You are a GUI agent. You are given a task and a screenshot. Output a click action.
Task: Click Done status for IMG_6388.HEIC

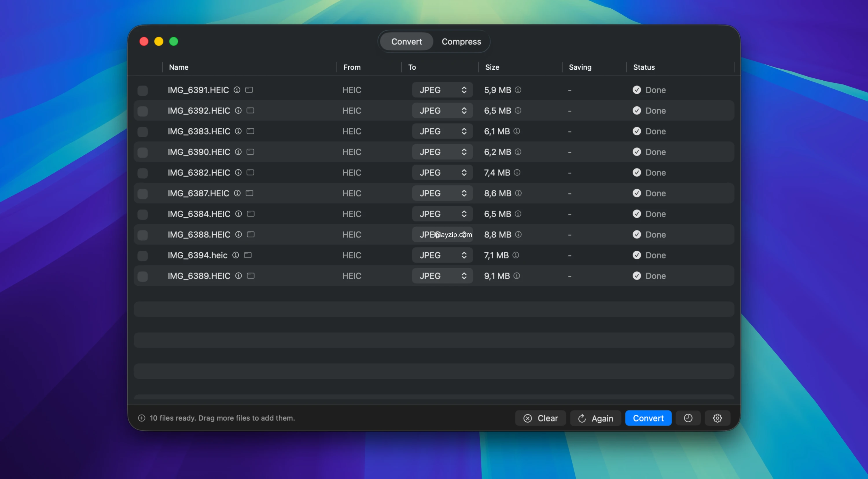click(x=649, y=234)
